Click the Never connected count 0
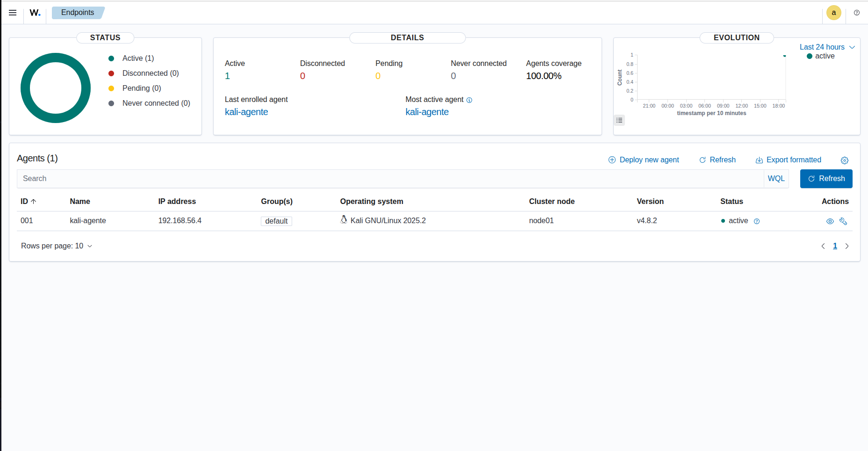The width and height of the screenshot is (868, 451). [x=453, y=76]
